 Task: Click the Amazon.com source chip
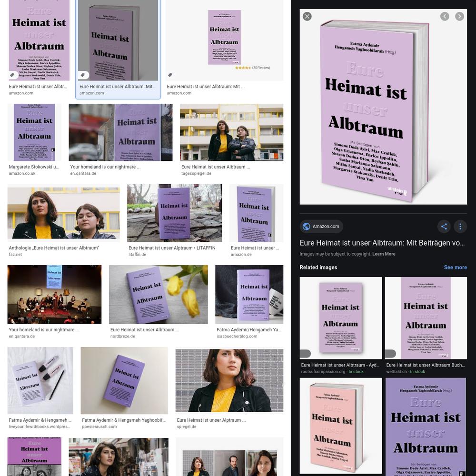(321, 227)
